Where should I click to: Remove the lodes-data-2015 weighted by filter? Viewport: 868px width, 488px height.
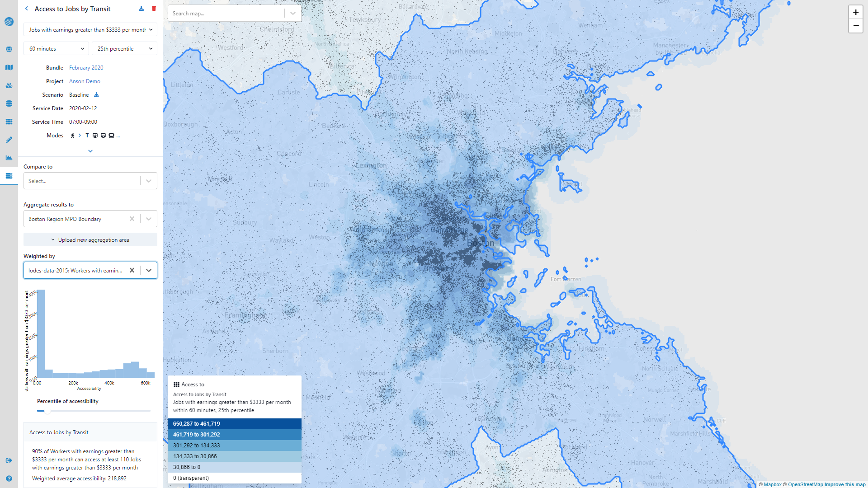tap(132, 271)
